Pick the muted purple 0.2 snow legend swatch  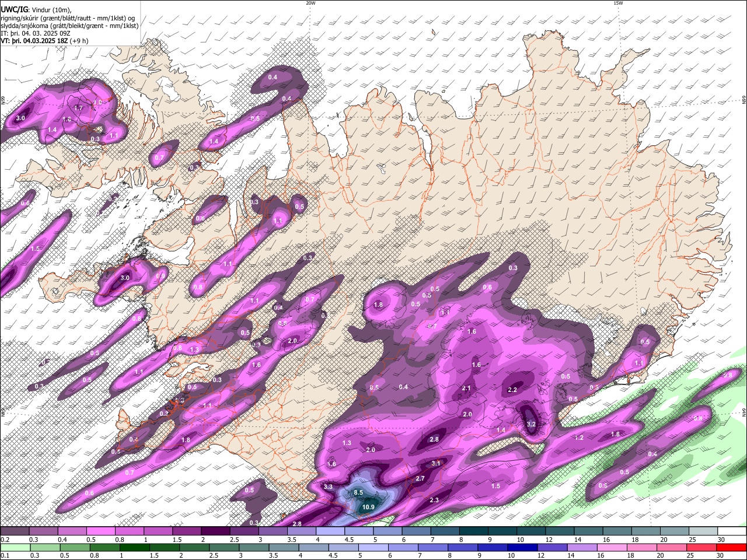tap(15, 531)
